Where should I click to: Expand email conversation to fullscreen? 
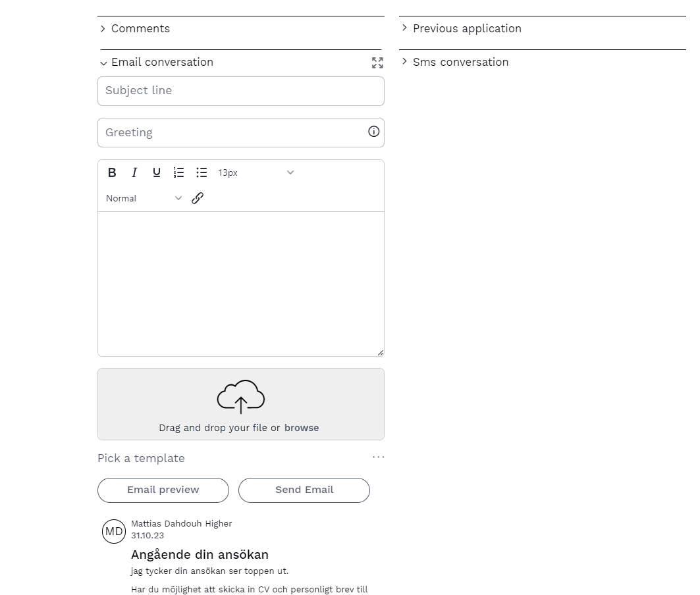point(377,63)
